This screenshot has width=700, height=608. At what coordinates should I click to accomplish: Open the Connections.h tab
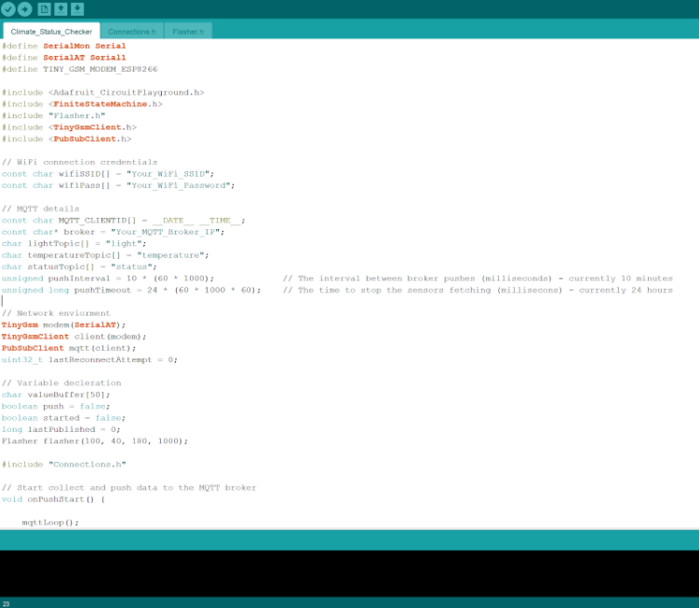pyautogui.click(x=131, y=32)
